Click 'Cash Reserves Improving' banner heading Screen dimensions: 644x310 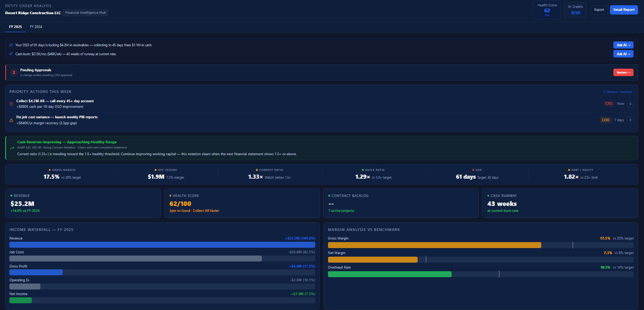click(67, 142)
